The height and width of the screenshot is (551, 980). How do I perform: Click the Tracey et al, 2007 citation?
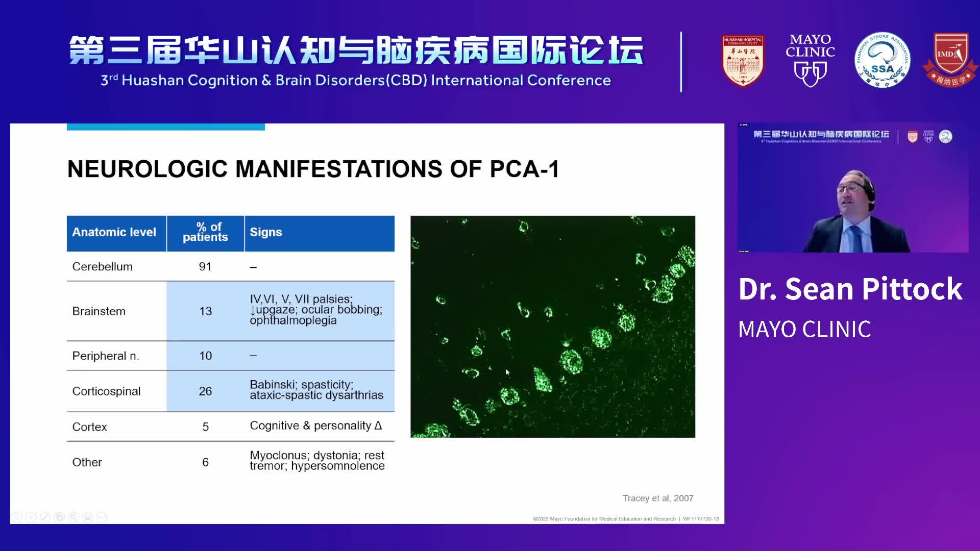[657, 497]
